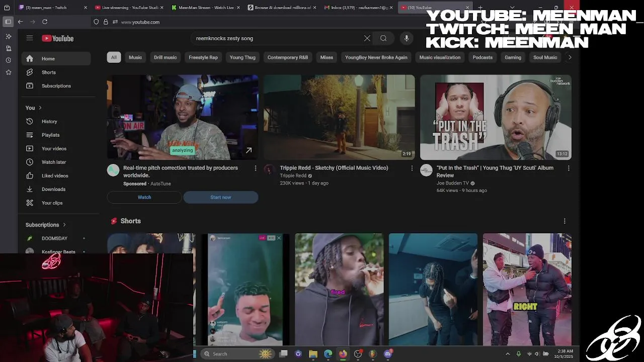Open options for Joe Budden review

(x=569, y=168)
